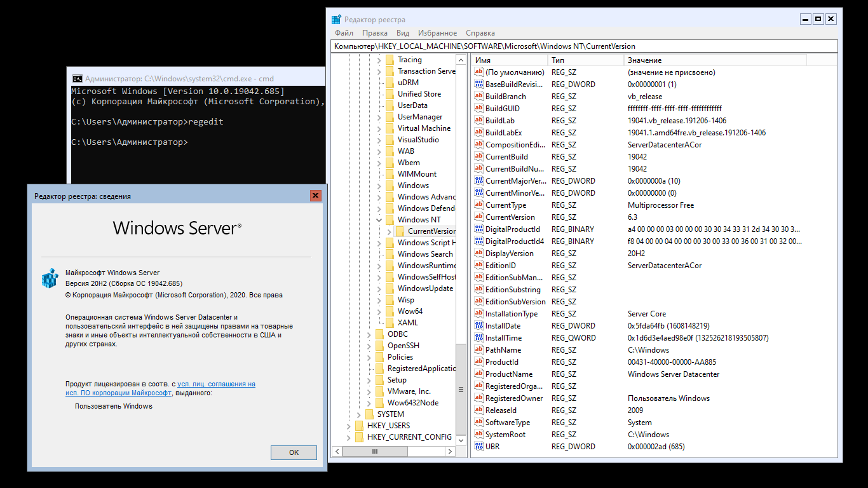Click the Registry Editor icon in its title bar
The image size is (868, 488).
tap(336, 19)
